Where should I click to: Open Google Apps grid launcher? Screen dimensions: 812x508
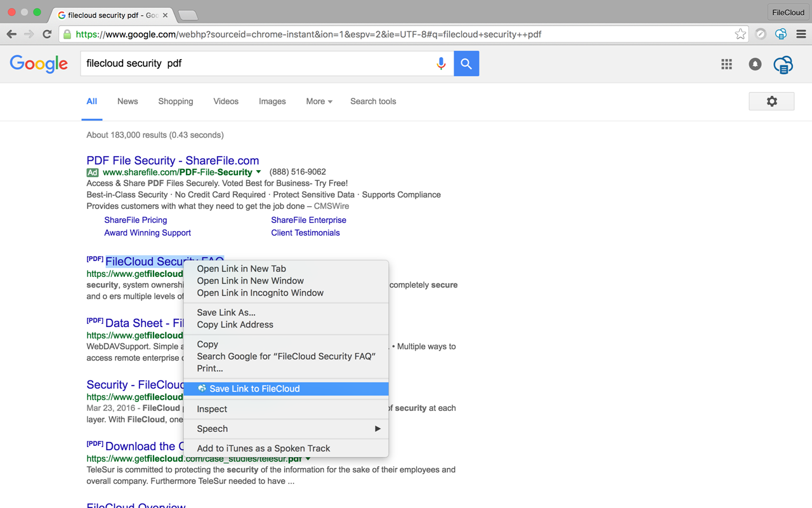pos(726,64)
